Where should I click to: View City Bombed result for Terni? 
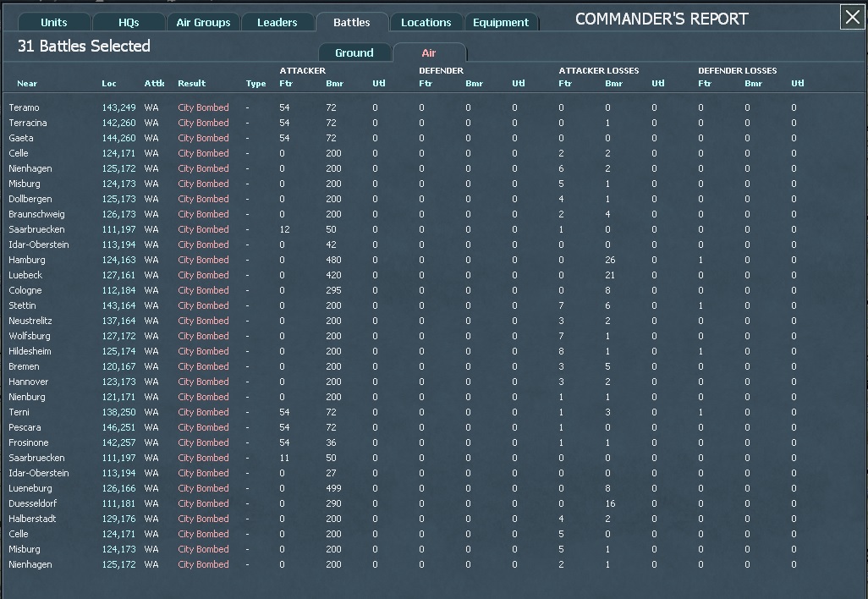pyautogui.click(x=203, y=412)
